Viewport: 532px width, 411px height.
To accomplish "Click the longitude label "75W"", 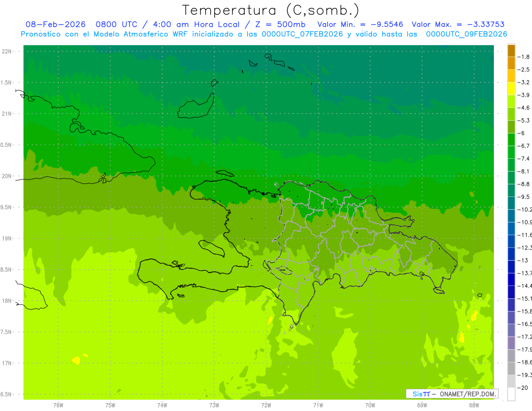I will (110, 405).
